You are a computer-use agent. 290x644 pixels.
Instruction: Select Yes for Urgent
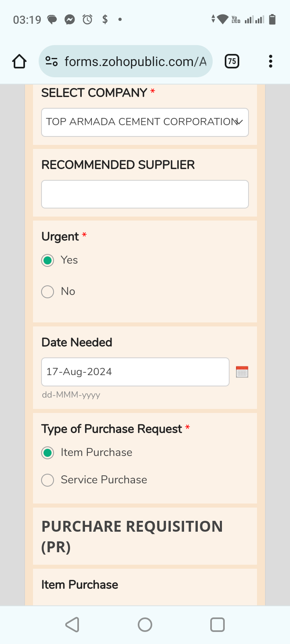pyautogui.click(x=48, y=260)
